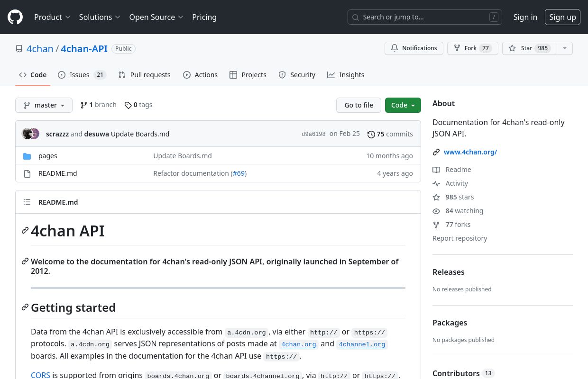Open the desuwa author link
588x379 pixels.
click(x=96, y=134)
